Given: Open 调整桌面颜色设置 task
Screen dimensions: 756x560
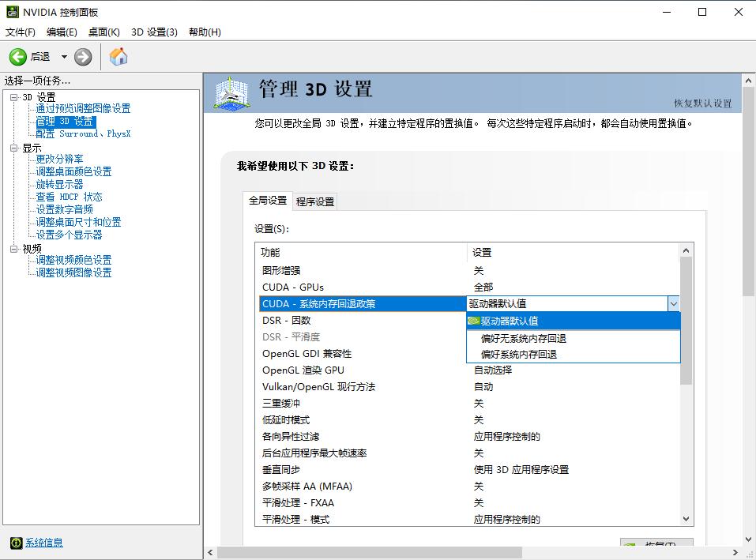Looking at the screenshot, I should [x=73, y=171].
